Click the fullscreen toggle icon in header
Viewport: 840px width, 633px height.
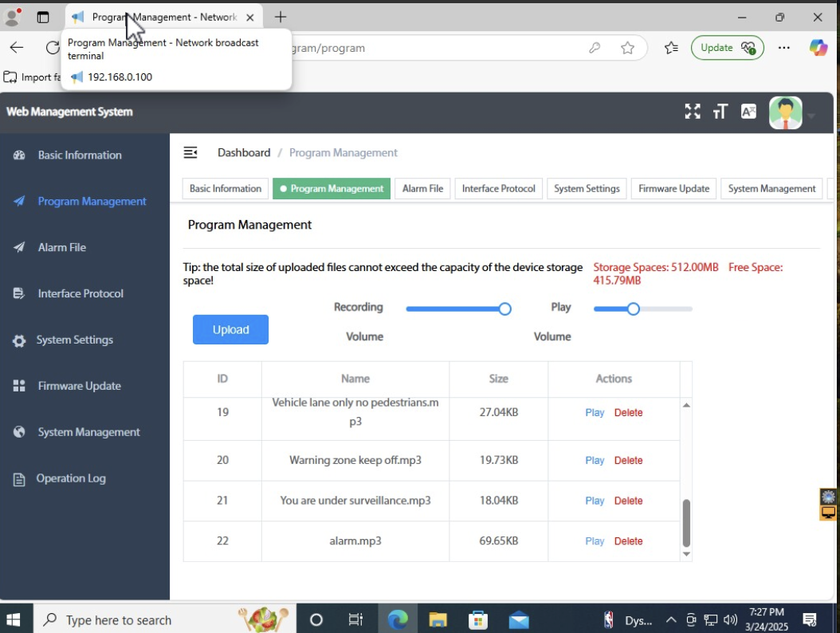pyautogui.click(x=692, y=112)
